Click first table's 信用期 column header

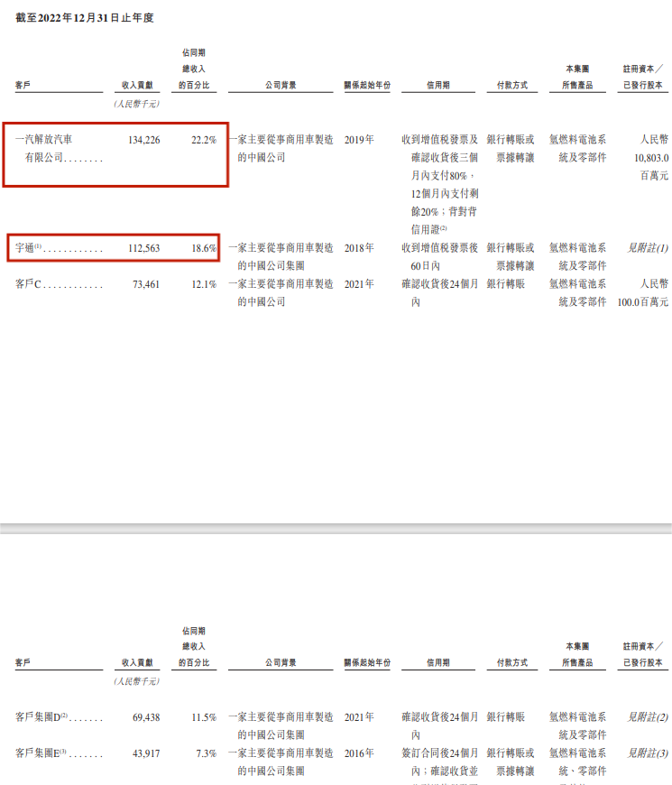[438, 85]
